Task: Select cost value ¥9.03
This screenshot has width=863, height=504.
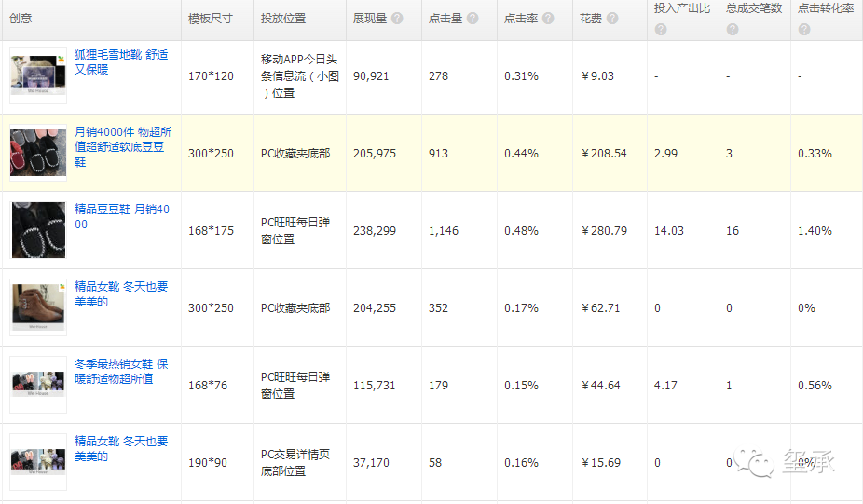Action: coord(597,76)
